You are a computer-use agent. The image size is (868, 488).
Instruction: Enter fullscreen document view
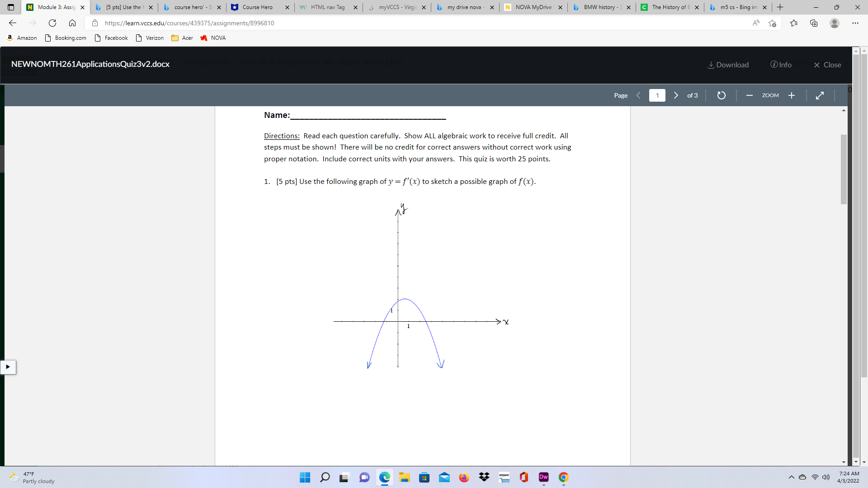tap(820, 95)
